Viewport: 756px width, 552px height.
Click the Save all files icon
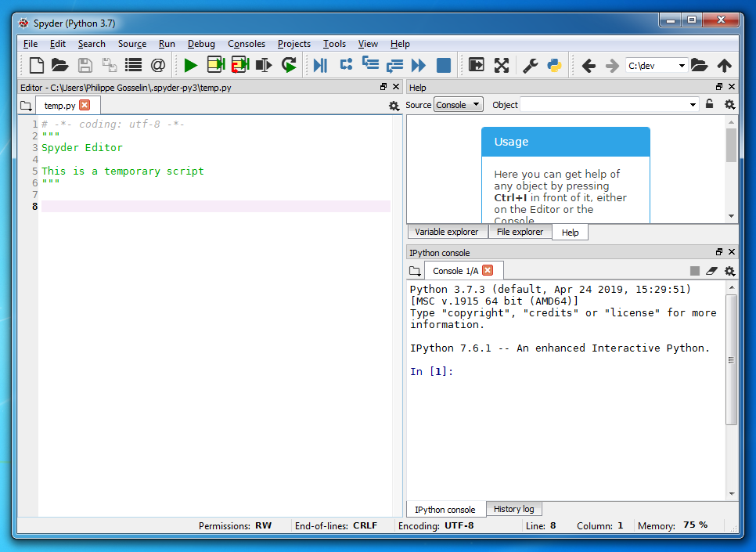coord(110,65)
